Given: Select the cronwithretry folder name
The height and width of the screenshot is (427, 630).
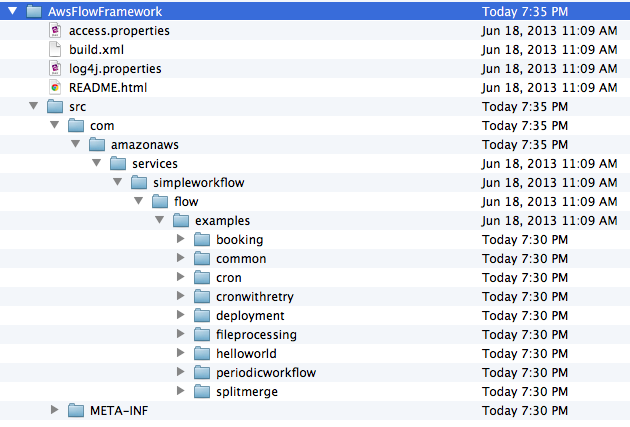Looking at the screenshot, I should [255, 296].
